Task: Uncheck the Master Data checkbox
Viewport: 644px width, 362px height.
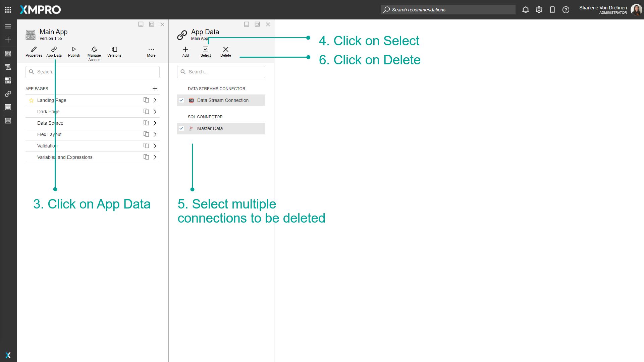Action: coord(181,128)
